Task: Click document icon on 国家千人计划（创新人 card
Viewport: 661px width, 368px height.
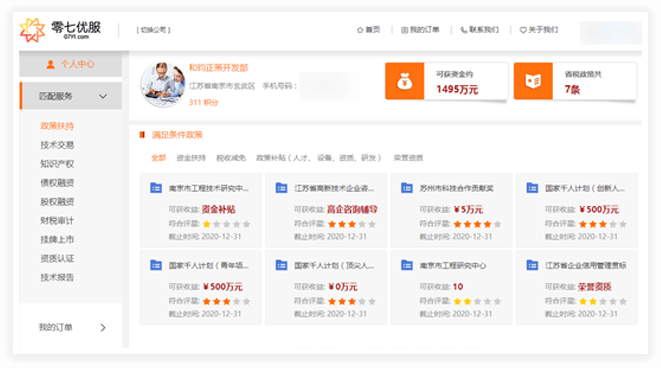Action: [532, 188]
